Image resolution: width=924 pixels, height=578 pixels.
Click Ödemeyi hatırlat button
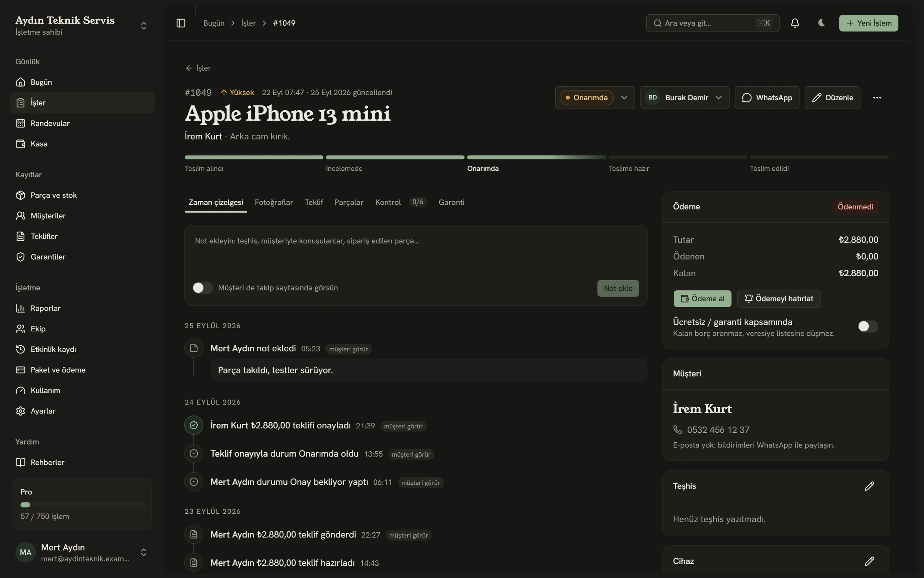click(778, 299)
